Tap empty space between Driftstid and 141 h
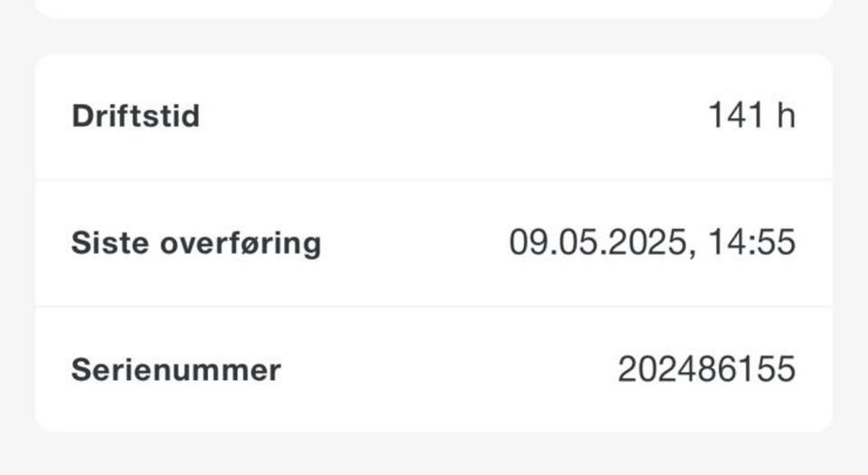This screenshot has height=475, width=868. (454, 116)
